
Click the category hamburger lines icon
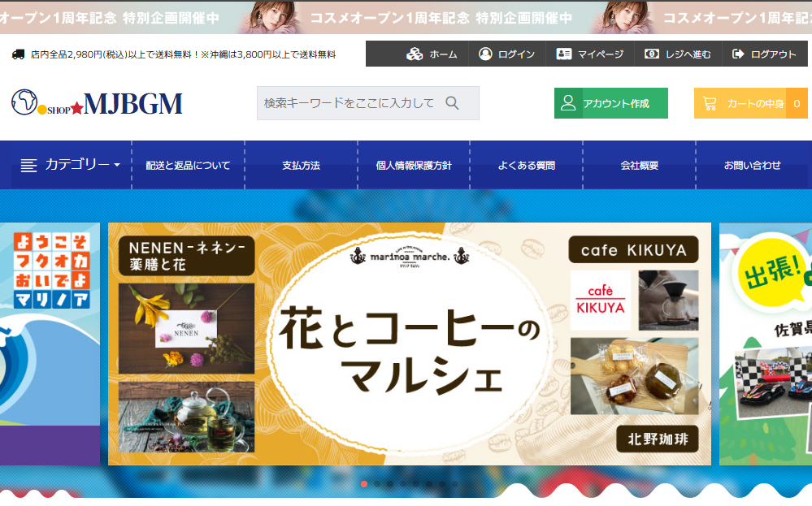coord(28,166)
